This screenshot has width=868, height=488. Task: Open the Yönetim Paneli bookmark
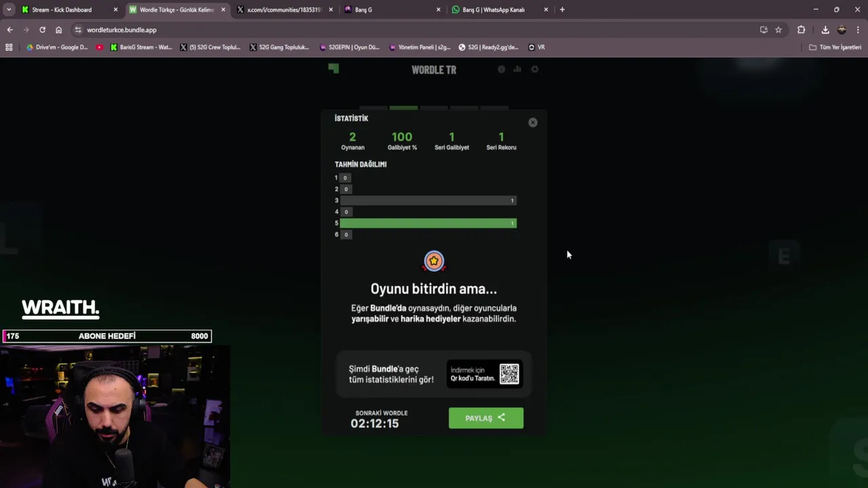coord(420,47)
